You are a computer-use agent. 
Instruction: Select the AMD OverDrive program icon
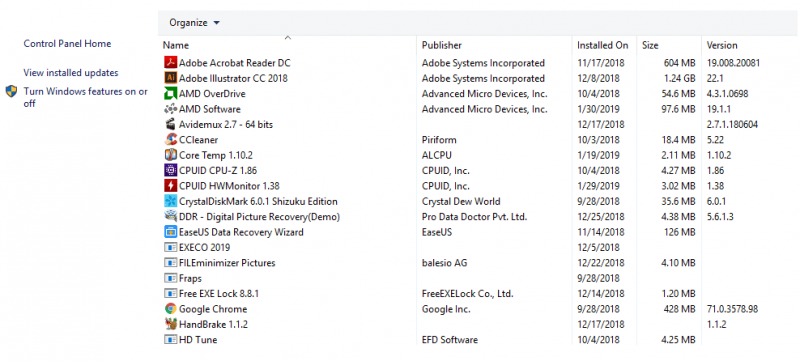pos(170,94)
